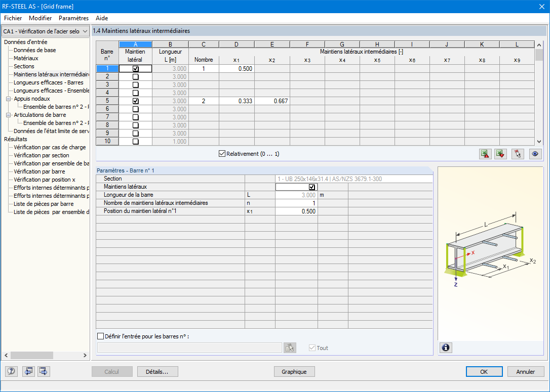Select Données de base in the tree
Image resolution: width=550 pixels, height=392 pixels.
click(35, 50)
